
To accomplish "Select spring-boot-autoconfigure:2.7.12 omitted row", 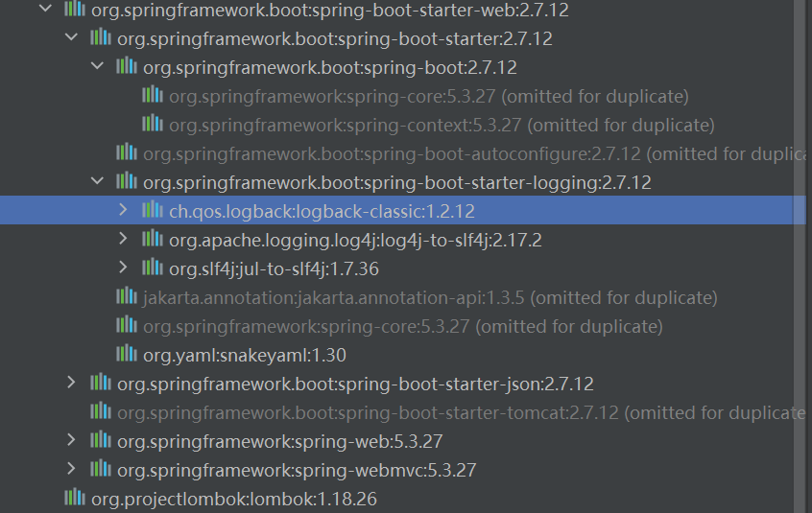I will pyautogui.click(x=403, y=153).
